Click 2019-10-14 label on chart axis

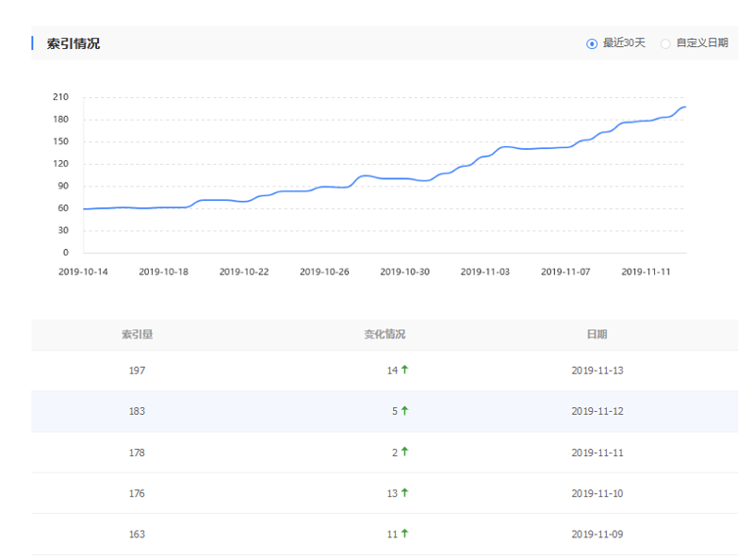(x=83, y=272)
